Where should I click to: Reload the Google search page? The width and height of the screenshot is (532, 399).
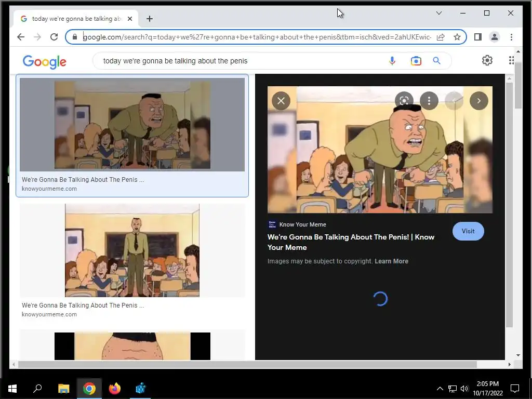54,37
